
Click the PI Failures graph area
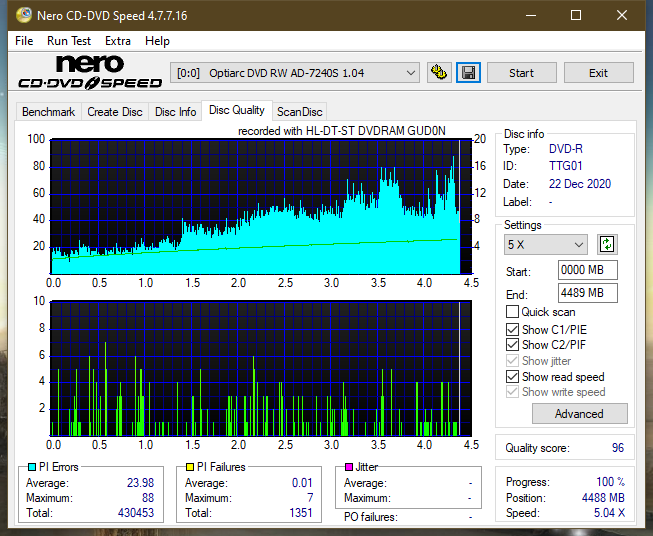point(261,368)
